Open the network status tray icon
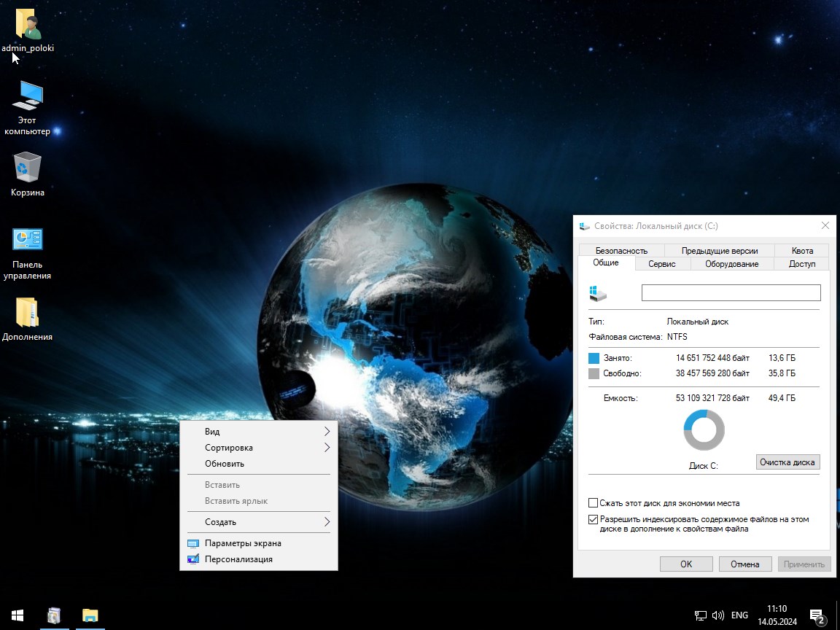Viewport: 840px width, 630px height. click(701, 615)
